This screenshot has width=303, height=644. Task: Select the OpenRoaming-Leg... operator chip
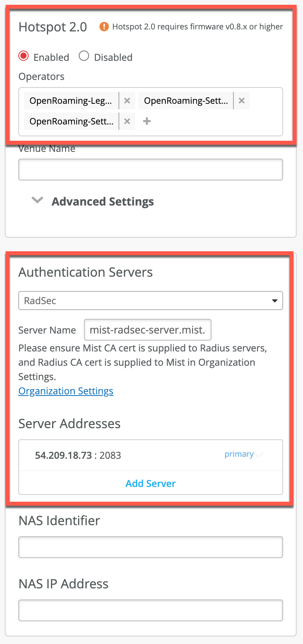[71, 101]
